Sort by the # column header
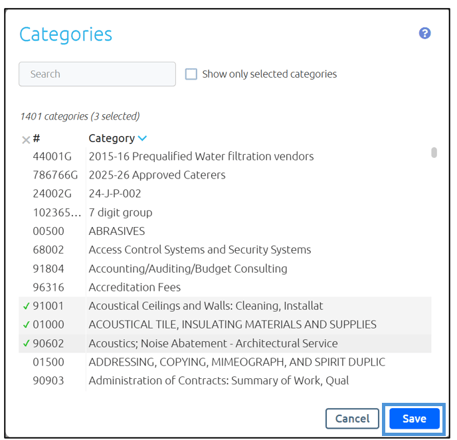The height and width of the screenshot is (440, 457). 36,138
